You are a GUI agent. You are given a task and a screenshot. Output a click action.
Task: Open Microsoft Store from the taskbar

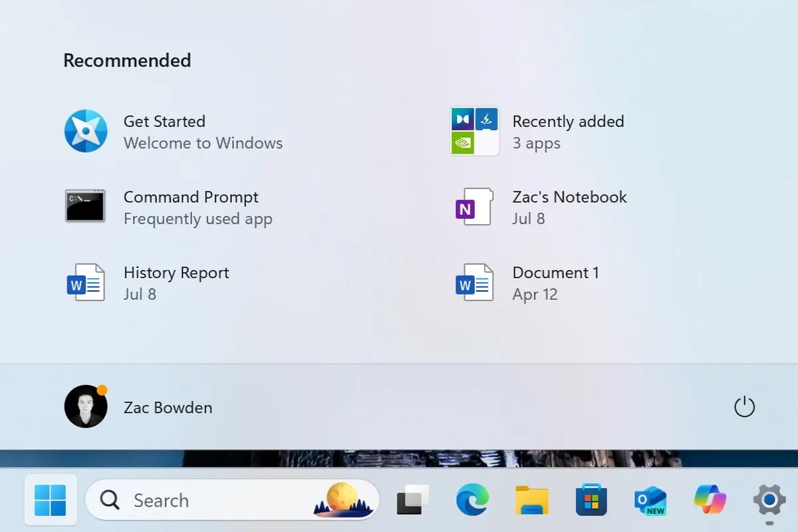591,500
